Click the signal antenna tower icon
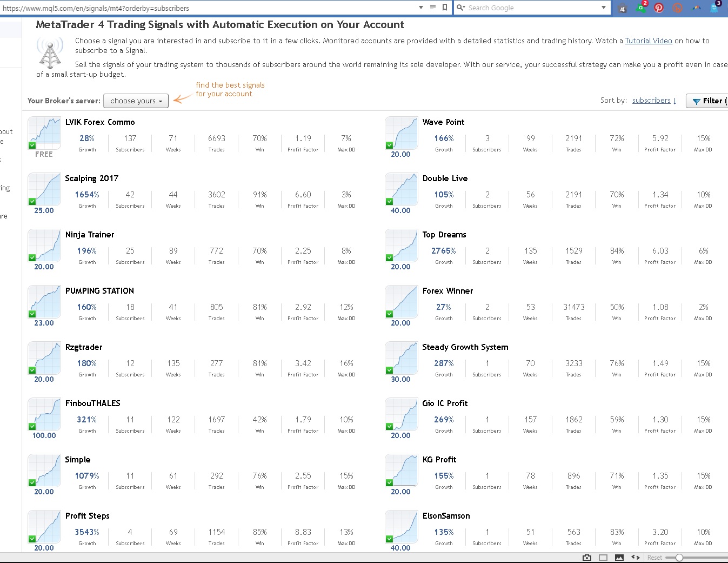This screenshot has width=728, height=563. coord(50,52)
